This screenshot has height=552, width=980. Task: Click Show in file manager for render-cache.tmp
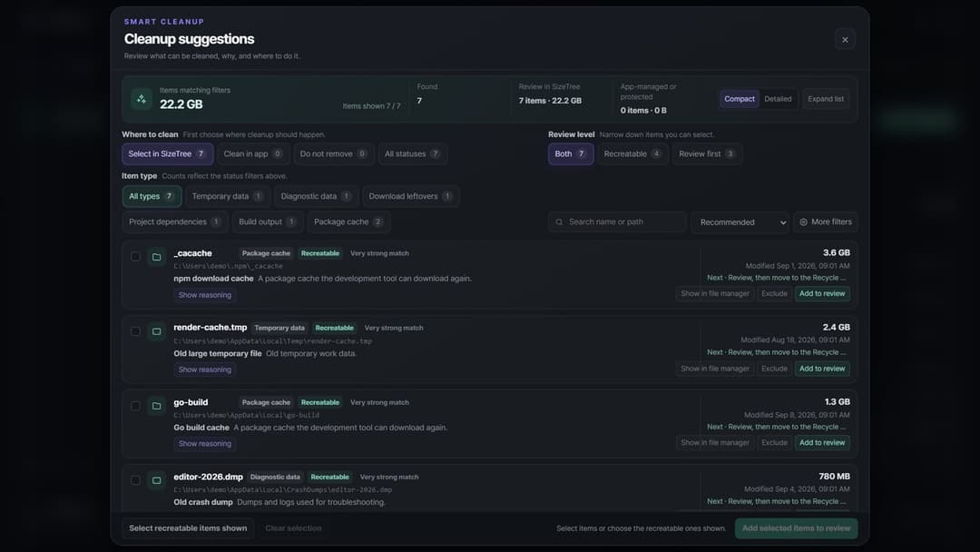tap(715, 369)
